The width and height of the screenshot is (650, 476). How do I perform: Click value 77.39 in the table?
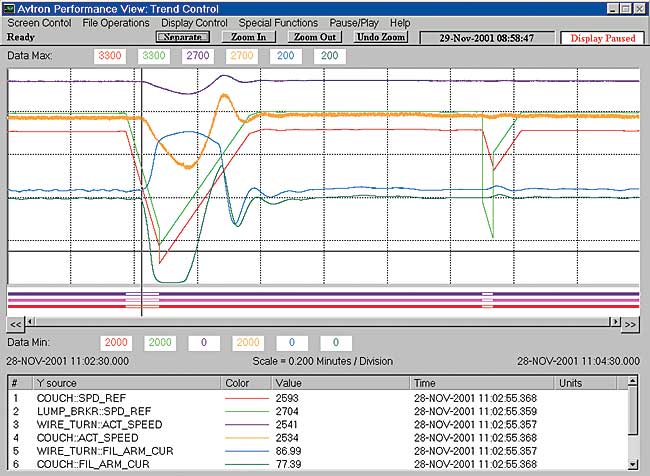click(289, 464)
